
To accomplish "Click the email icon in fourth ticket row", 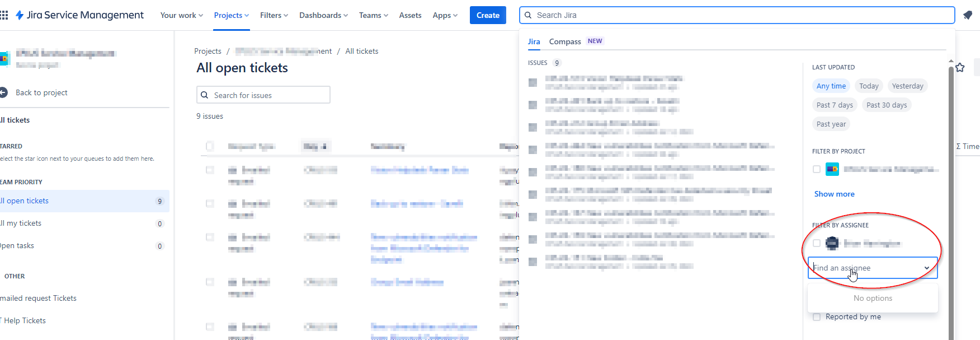I will click(232, 282).
